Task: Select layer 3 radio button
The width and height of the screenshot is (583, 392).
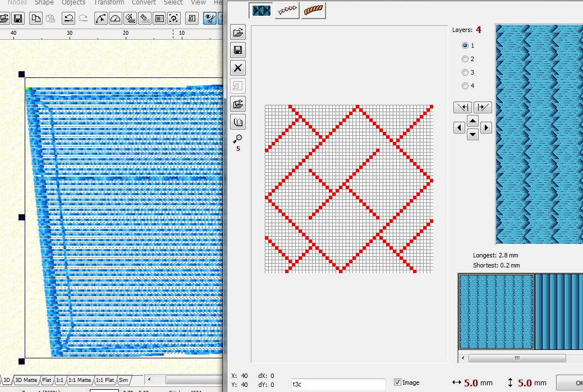Action: [465, 72]
